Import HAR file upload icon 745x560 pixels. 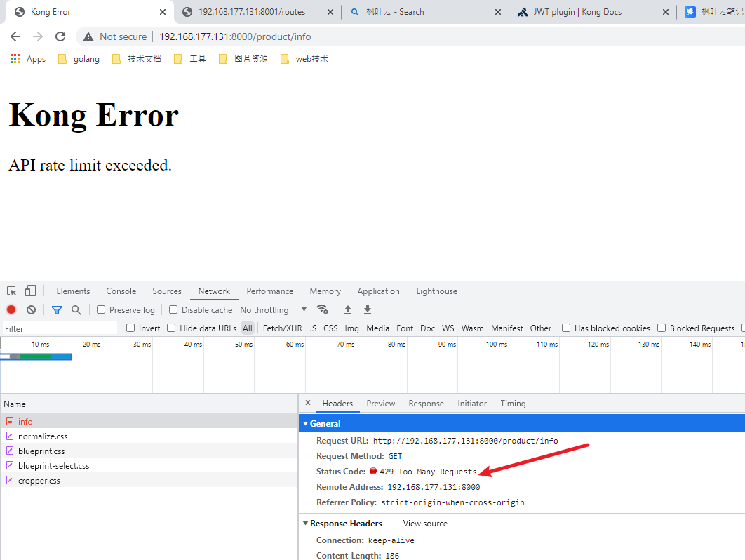point(348,309)
